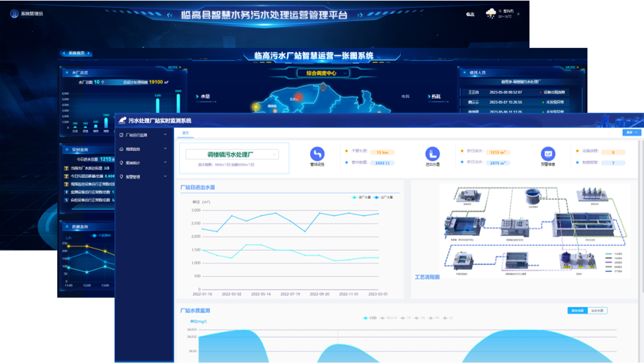This screenshot has height=363, width=644.
Task: Toggle the COD series in legend
Action: [369, 318]
